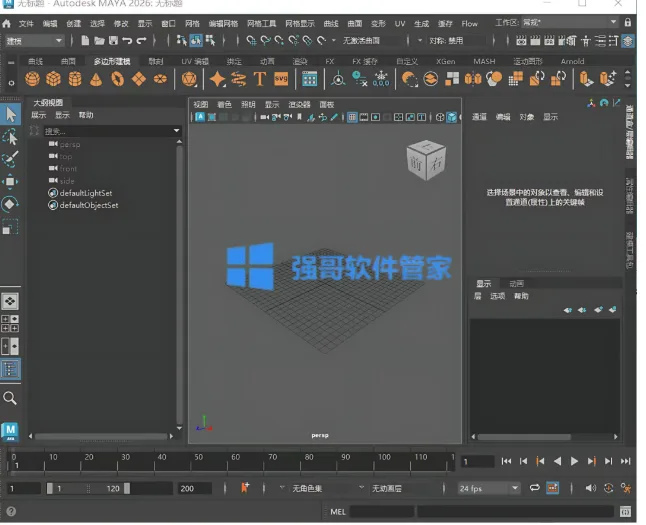This screenshot has height=525, width=646.
Task: Open the 24 fps frame rate dropdown
Action: coord(489,488)
